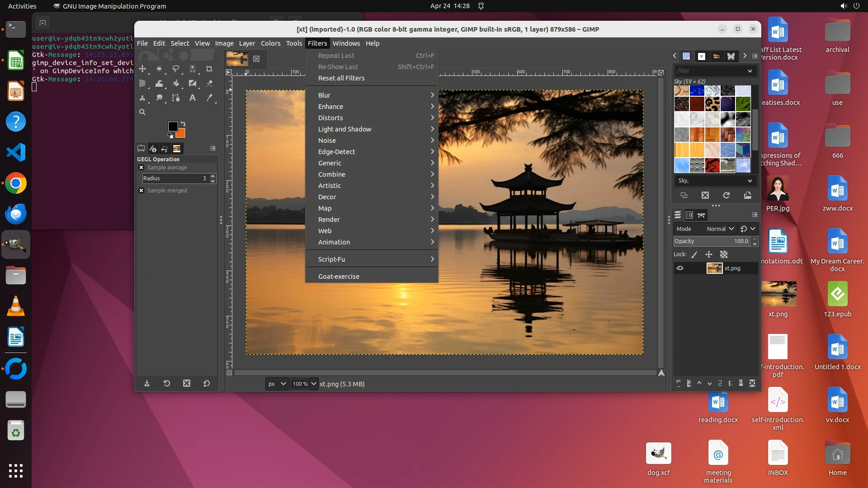Toggle the Sample merged checkbox
Screen dimensions: 868x488
click(x=141, y=191)
